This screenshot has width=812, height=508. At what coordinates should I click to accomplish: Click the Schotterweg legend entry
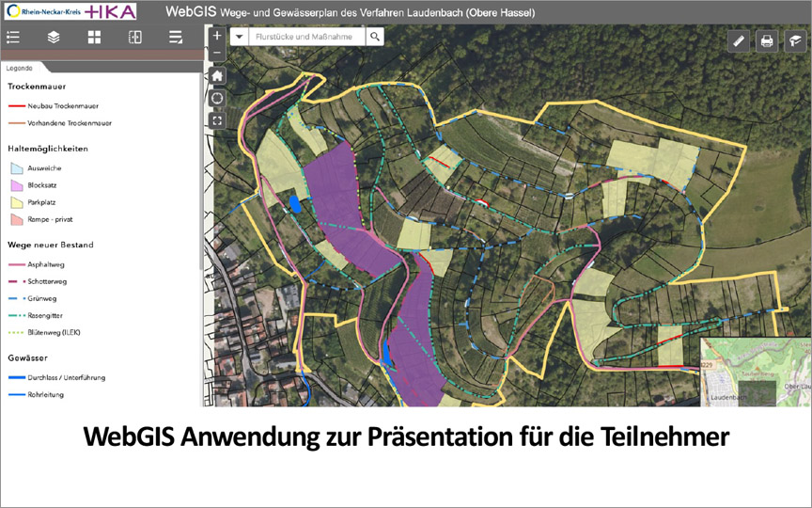pyautogui.click(x=38, y=281)
